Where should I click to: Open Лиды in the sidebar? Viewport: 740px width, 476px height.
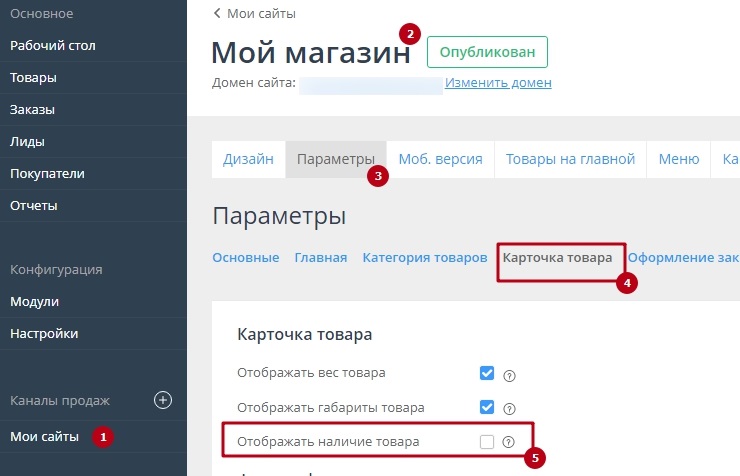tap(93, 142)
